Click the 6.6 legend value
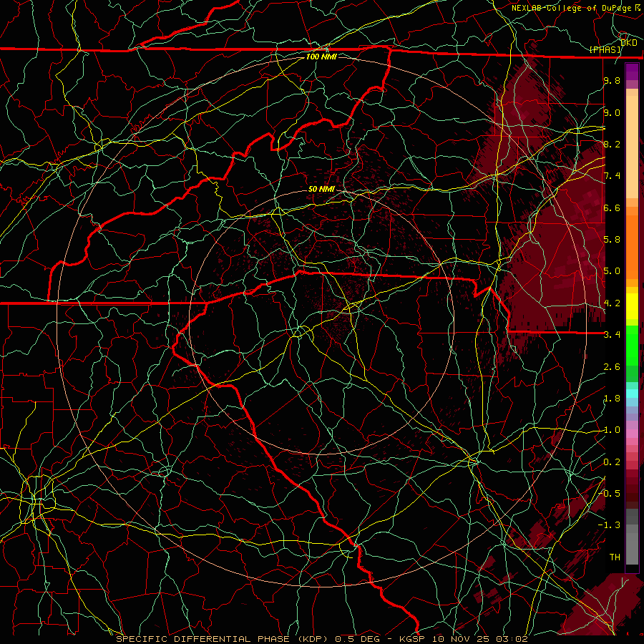This screenshot has width=644, height=644. [612, 208]
